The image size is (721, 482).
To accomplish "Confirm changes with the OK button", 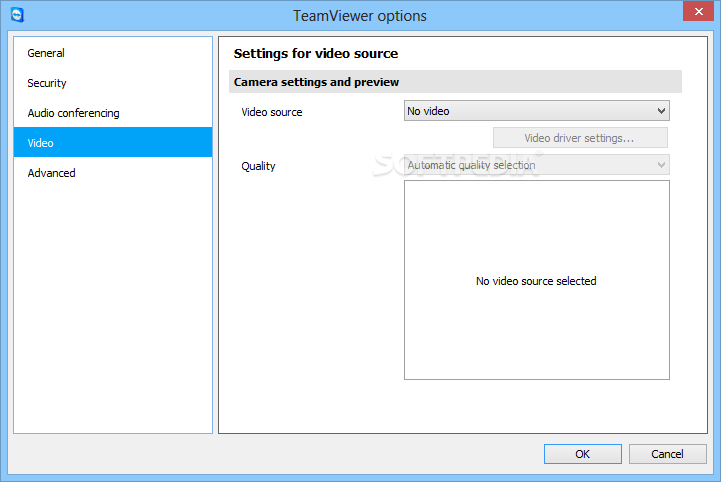I will [583, 454].
